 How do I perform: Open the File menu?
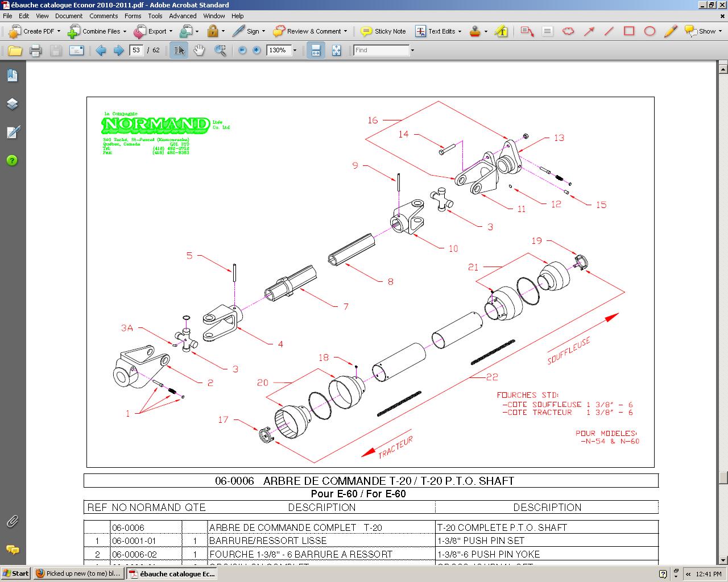click(x=7, y=16)
